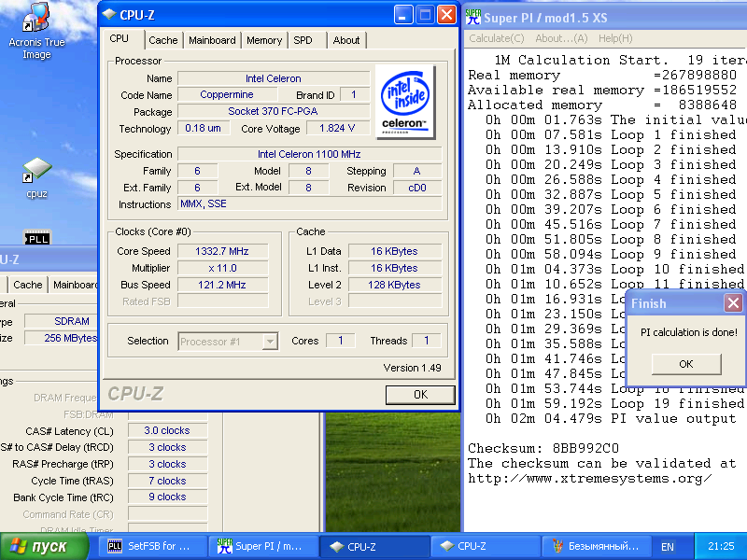Click OK button in CPU-Z window
This screenshot has width=747, height=560.
point(420,395)
